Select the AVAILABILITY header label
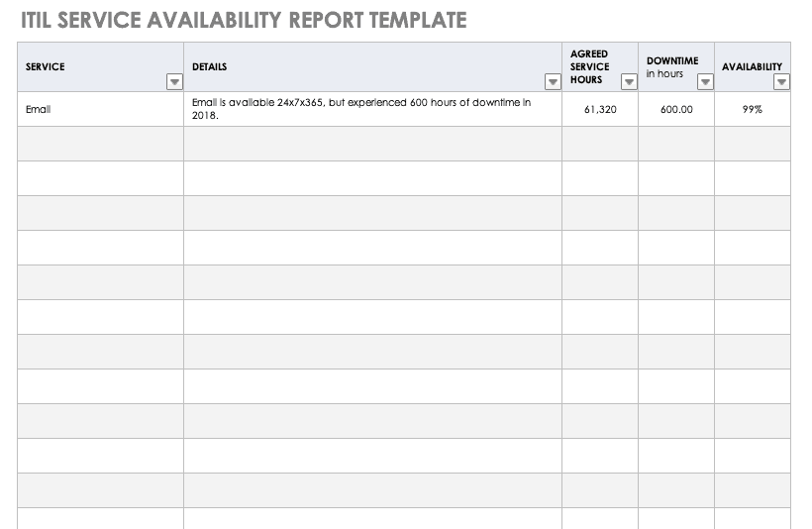Viewport: 812px width, 529px height. pyautogui.click(x=752, y=67)
